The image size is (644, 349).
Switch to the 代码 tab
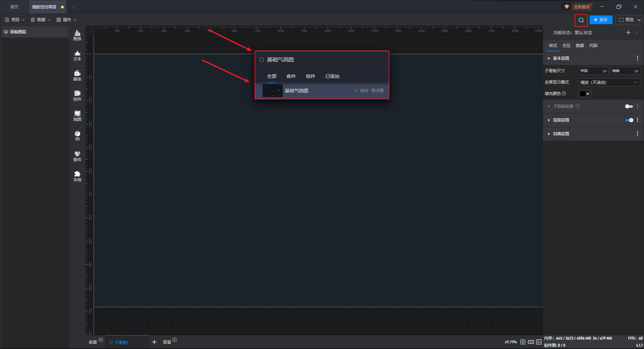(593, 46)
